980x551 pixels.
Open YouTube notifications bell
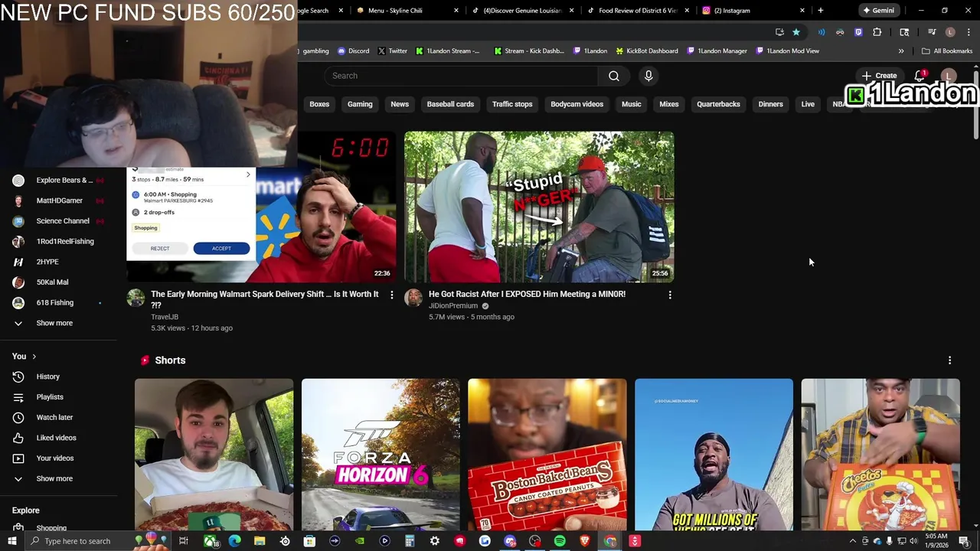click(920, 76)
